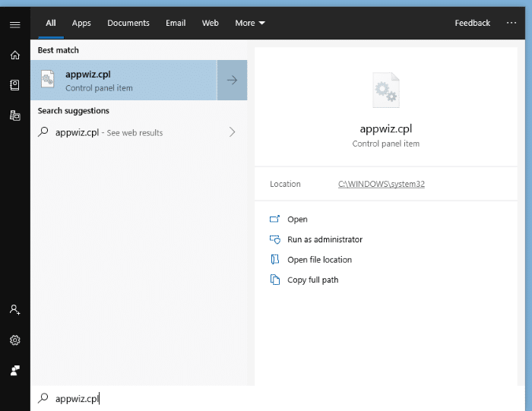Expand appwiz.cpl result with arrow button
Screen dimensions: 532x411
[232, 80]
